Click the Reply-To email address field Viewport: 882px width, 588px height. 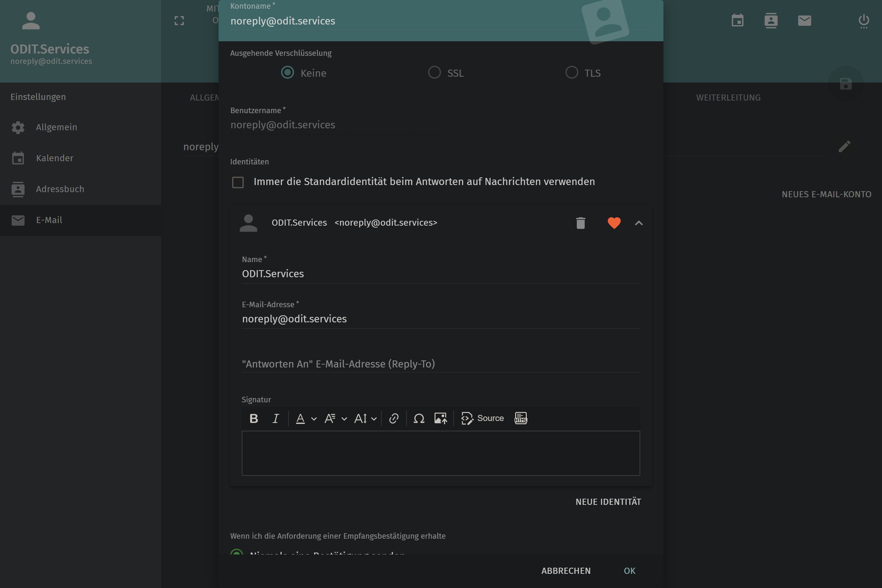tap(440, 363)
